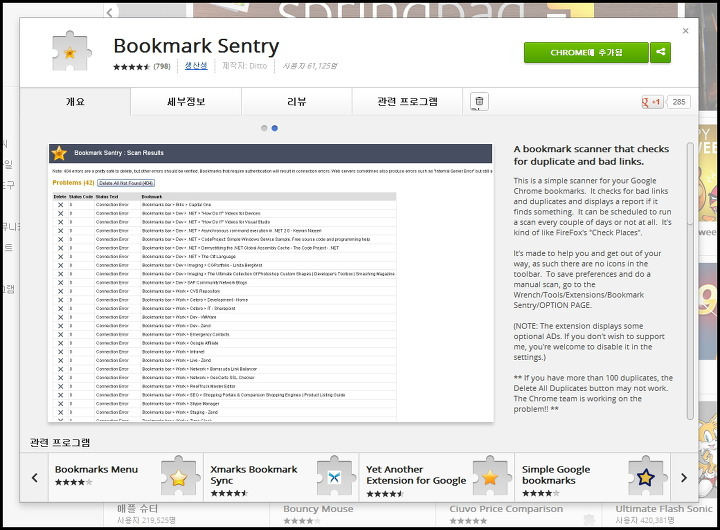Click the Scan Results screenshot preview
This screenshot has height=530, width=720.
271,282
